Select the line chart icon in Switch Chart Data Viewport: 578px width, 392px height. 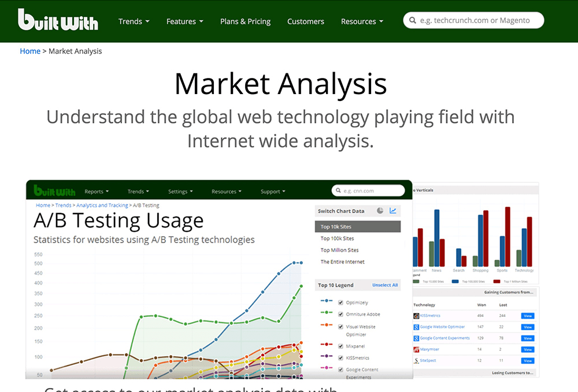[393, 211]
